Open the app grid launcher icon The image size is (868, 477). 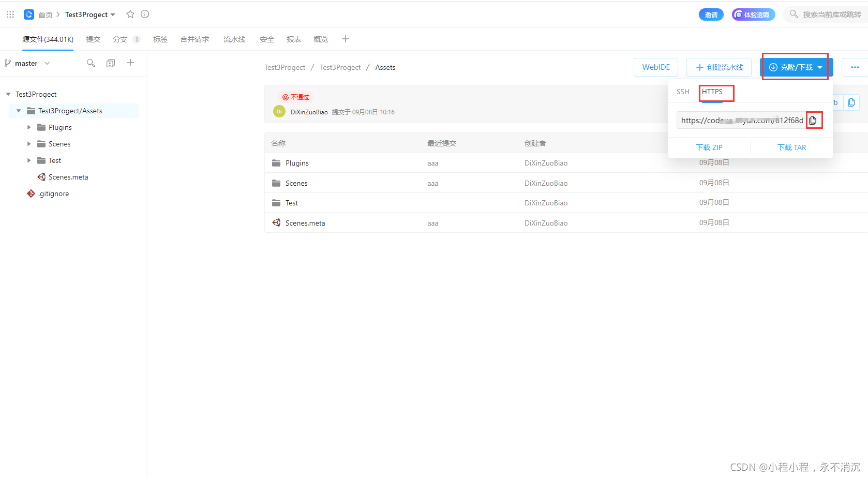pos(10,14)
